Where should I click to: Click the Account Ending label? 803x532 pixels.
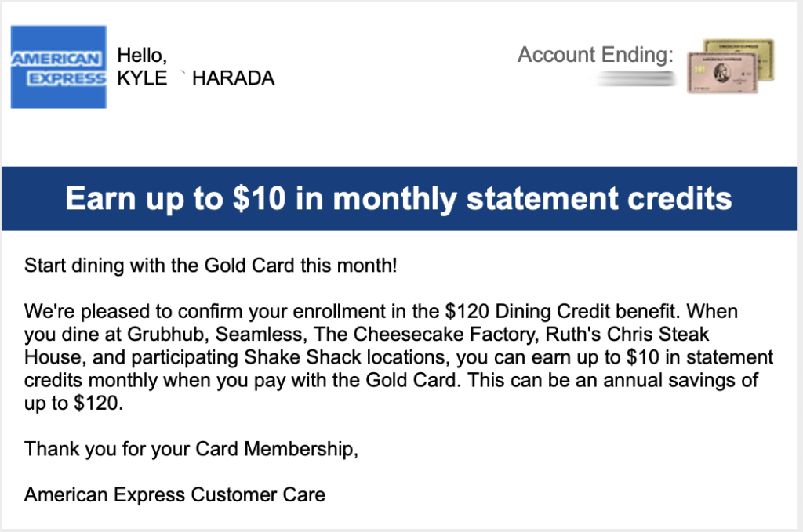[x=596, y=54]
